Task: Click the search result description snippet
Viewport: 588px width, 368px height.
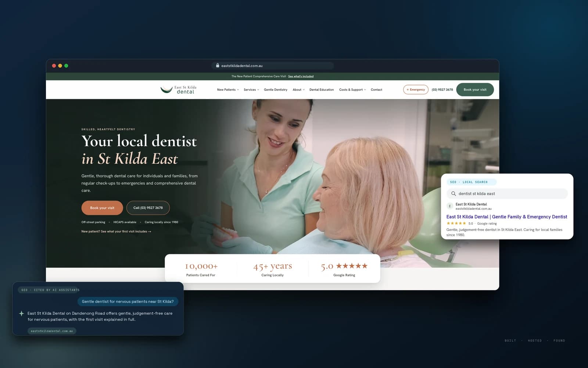Action: (504, 232)
